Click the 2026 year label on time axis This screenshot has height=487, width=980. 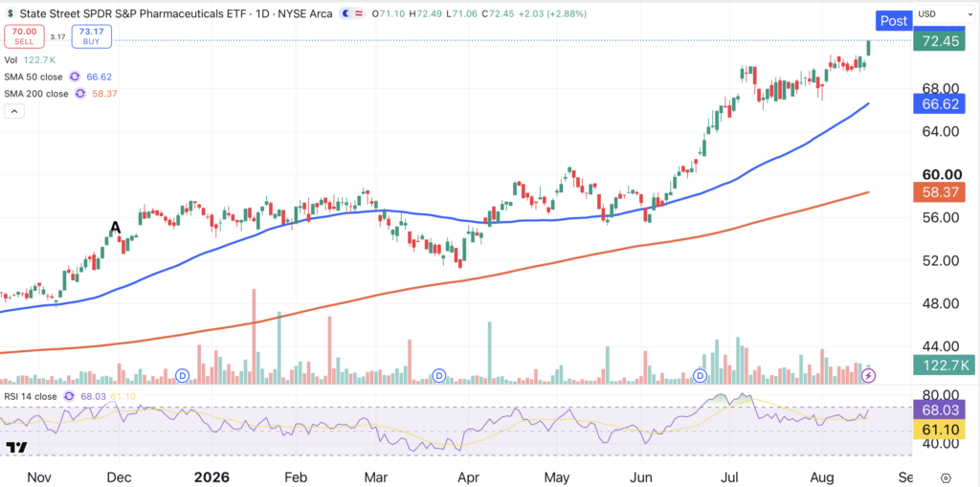point(212,478)
